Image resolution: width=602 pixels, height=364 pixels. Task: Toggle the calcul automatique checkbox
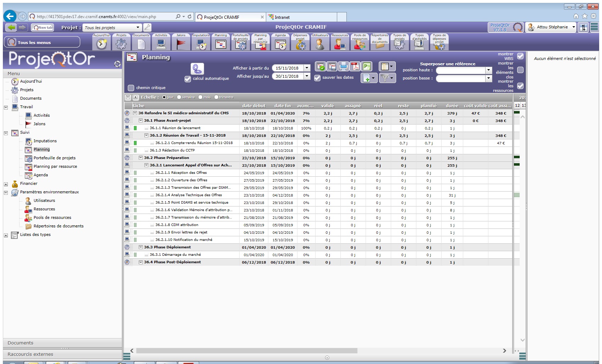click(x=188, y=79)
